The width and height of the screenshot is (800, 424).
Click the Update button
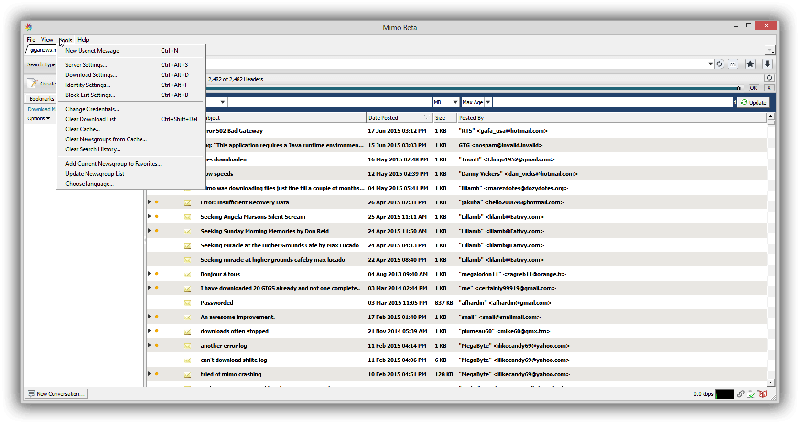(x=753, y=103)
